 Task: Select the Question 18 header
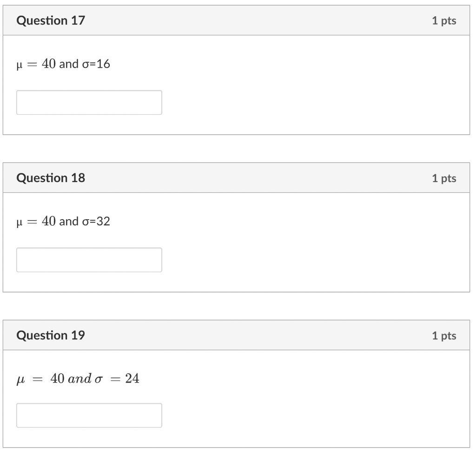tap(51, 178)
